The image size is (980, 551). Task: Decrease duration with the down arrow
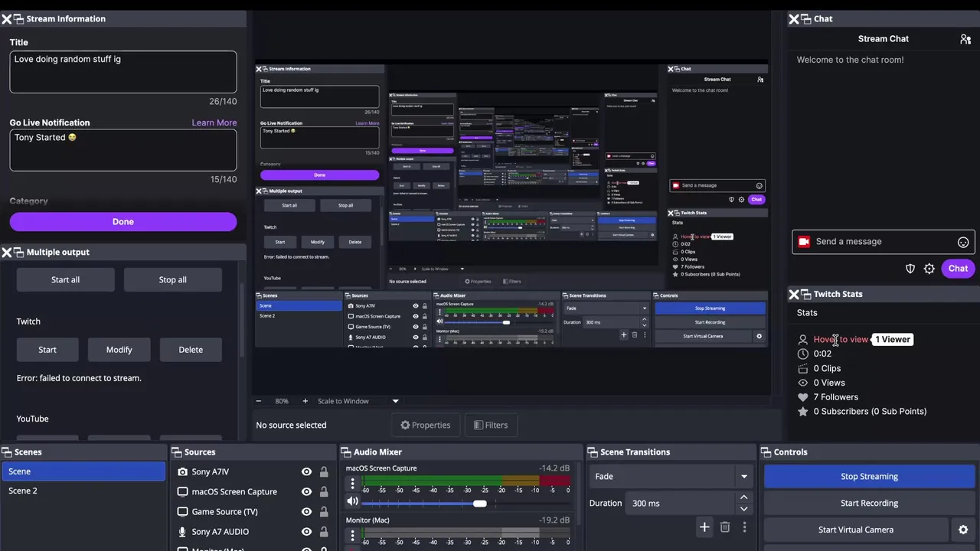click(743, 508)
